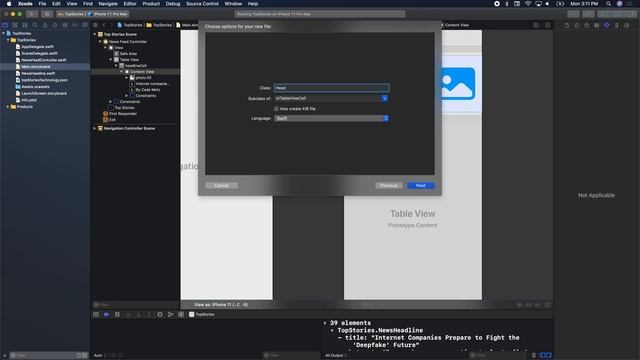Click the Previous button in the dialog

(x=389, y=185)
